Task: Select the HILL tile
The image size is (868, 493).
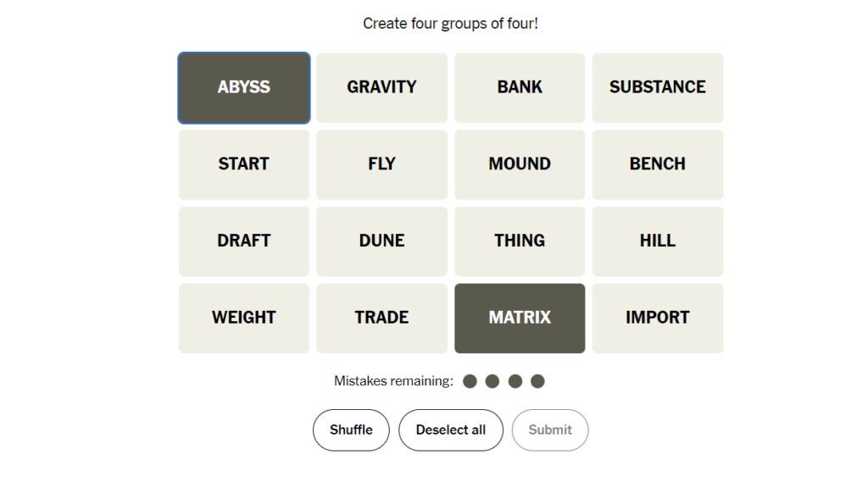Action: [x=658, y=241]
